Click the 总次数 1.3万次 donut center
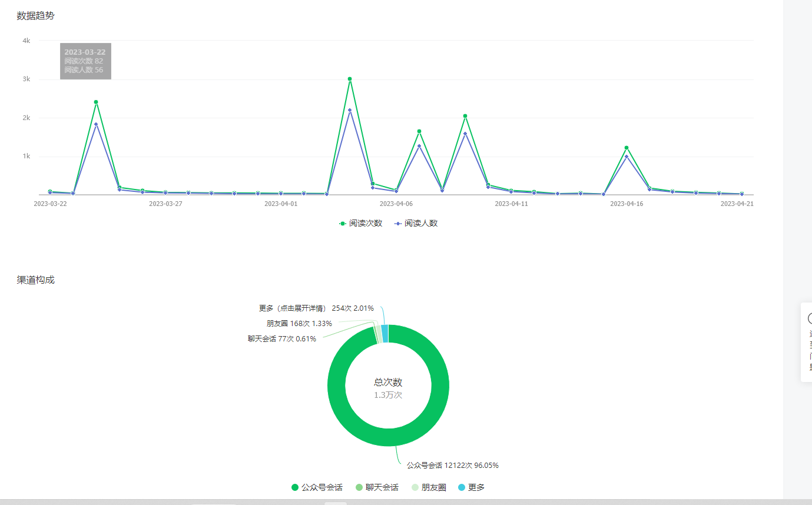The width and height of the screenshot is (812, 505). pos(388,388)
